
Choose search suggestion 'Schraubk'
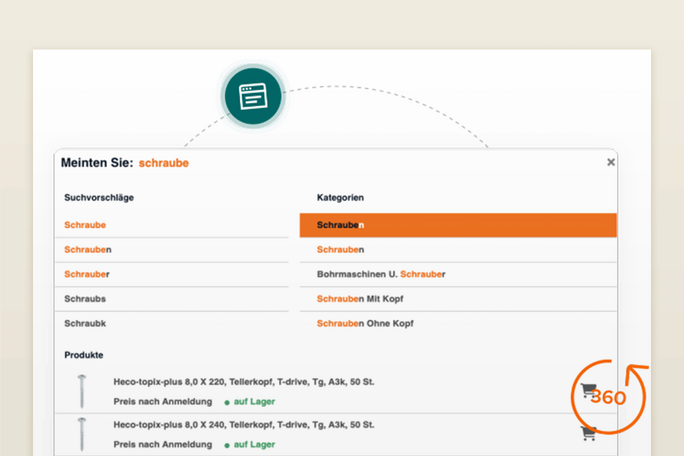coord(172,323)
